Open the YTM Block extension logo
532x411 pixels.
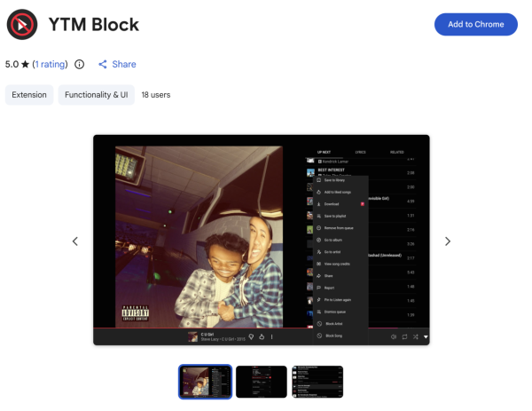click(x=22, y=25)
